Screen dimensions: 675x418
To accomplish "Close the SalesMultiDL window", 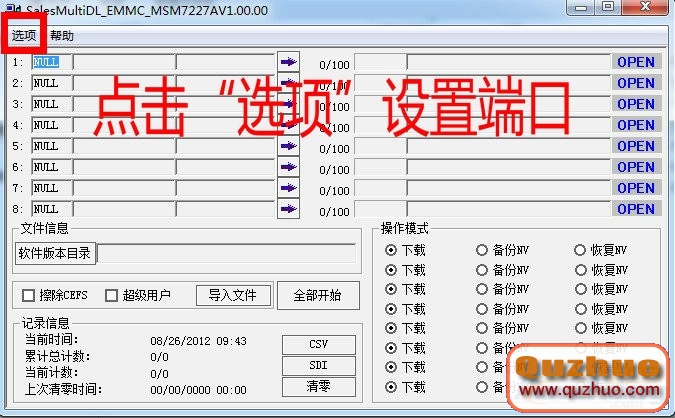I will (645, 6).
